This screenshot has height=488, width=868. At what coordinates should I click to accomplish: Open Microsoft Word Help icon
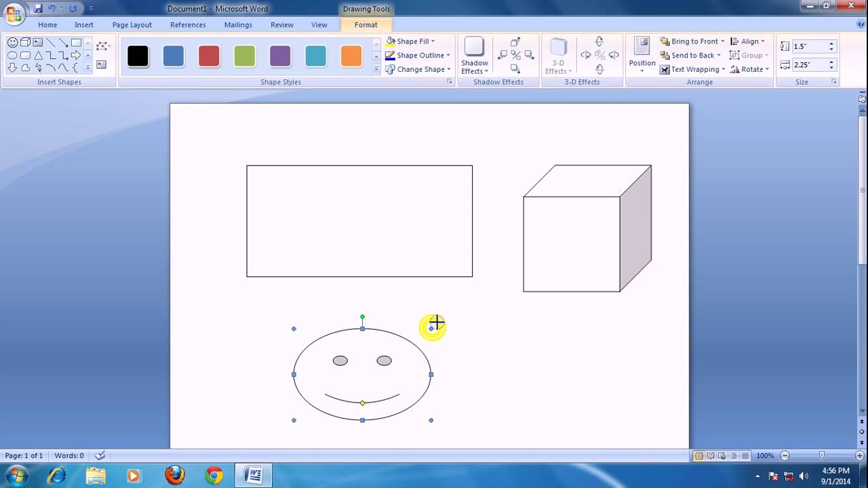coord(861,24)
